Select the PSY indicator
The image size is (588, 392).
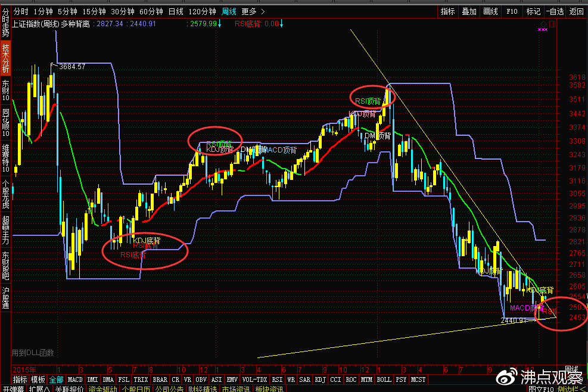coord(401,379)
